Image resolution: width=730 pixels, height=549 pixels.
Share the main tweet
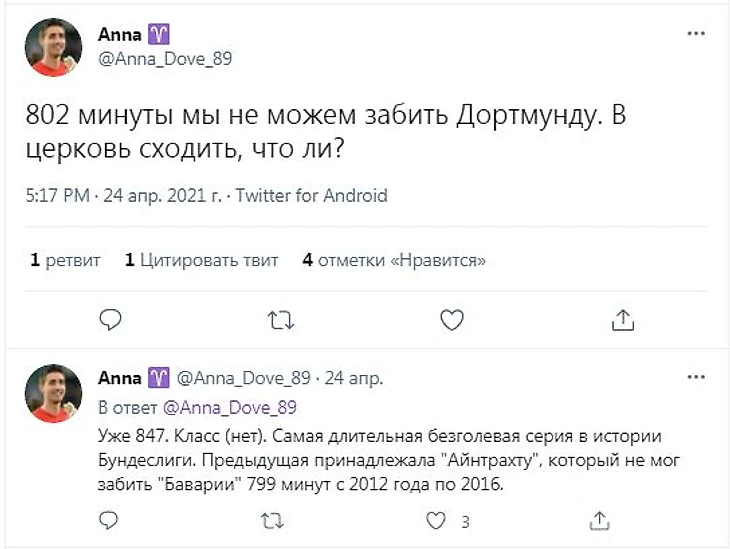click(622, 319)
